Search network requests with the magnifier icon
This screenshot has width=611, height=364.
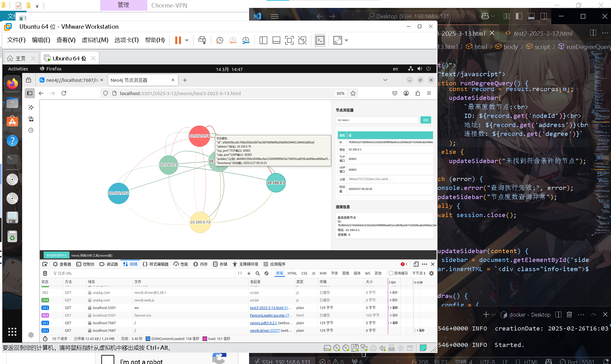(x=258, y=273)
